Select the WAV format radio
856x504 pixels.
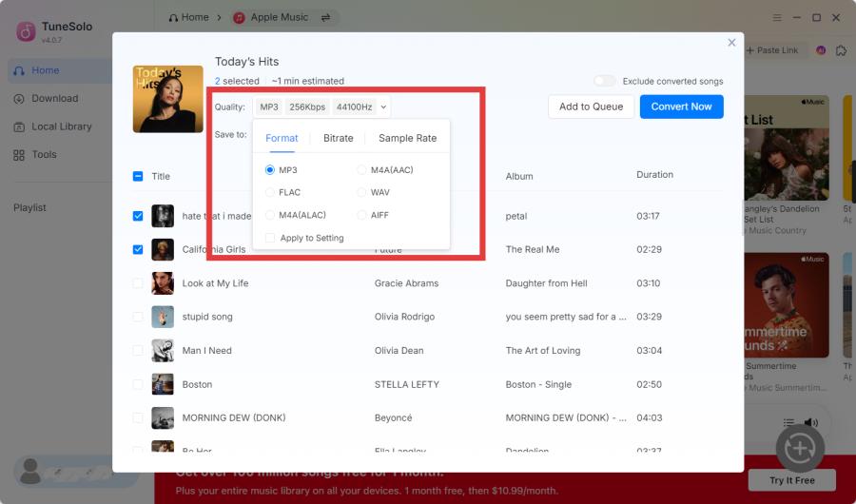(x=361, y=192)
